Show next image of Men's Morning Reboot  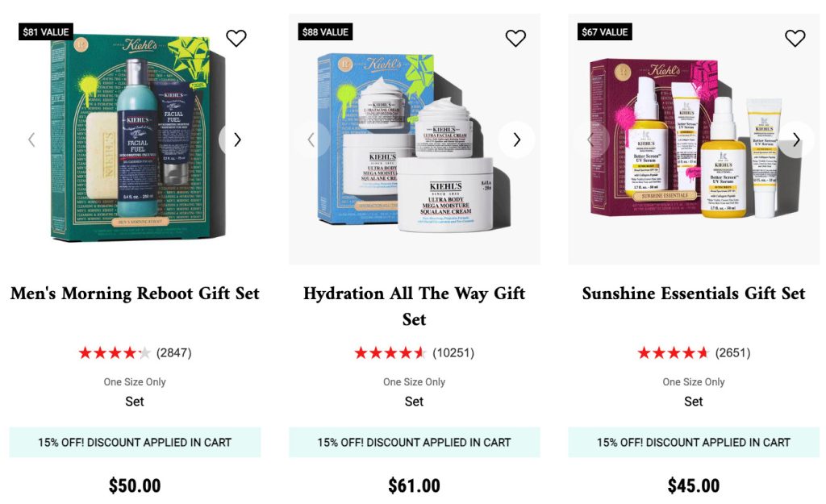pyautogui.click(x=237, y=140)
